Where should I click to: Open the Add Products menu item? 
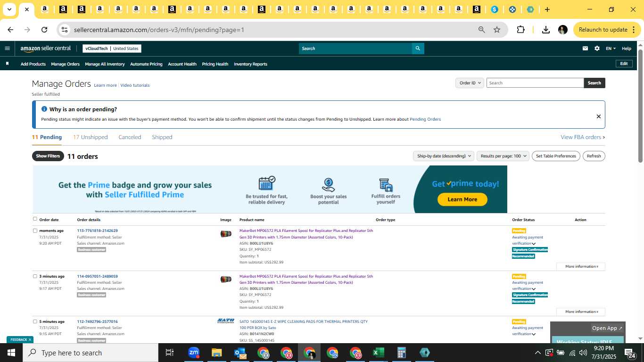(33, 64)
